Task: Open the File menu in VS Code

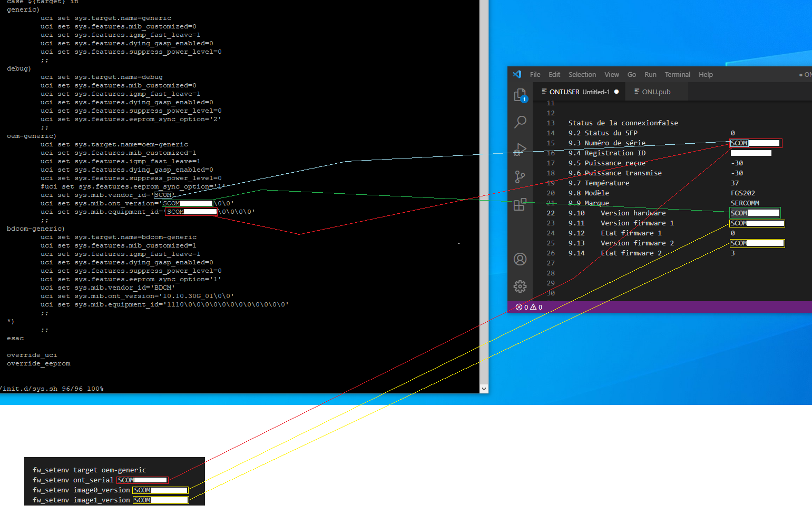Action: (535, 75)
